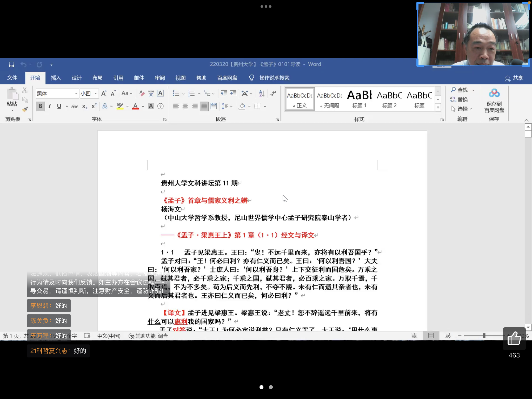Click the enclosed character icon
The height and width of the screenshot is (399, 532).
[161, 106]
